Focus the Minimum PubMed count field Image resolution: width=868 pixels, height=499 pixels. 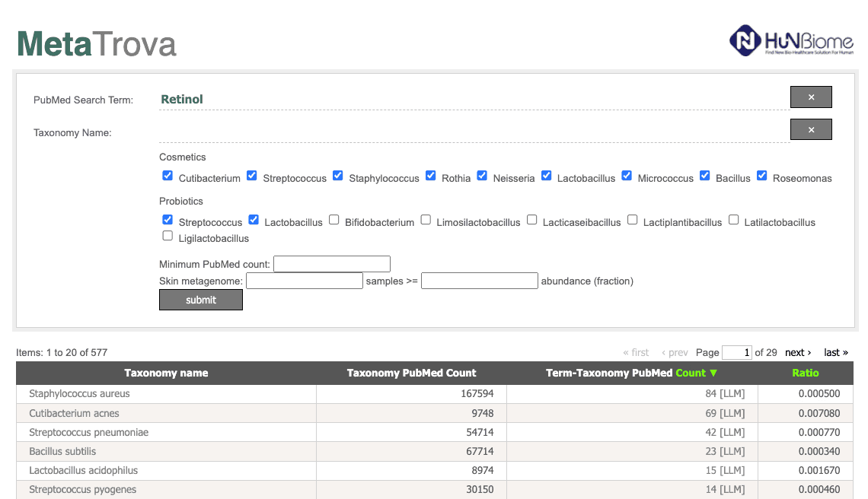click(x=332, y=264)
